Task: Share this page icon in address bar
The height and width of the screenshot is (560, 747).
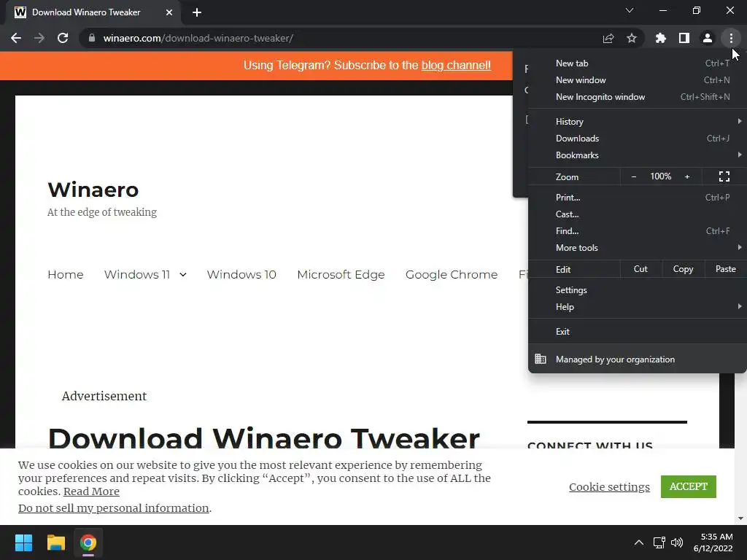Action: tap(608, 38)
